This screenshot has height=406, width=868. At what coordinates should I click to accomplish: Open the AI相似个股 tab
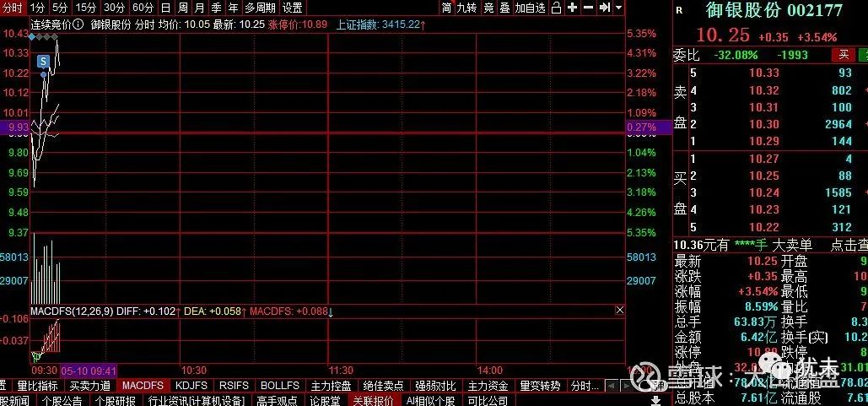(430, 400)
